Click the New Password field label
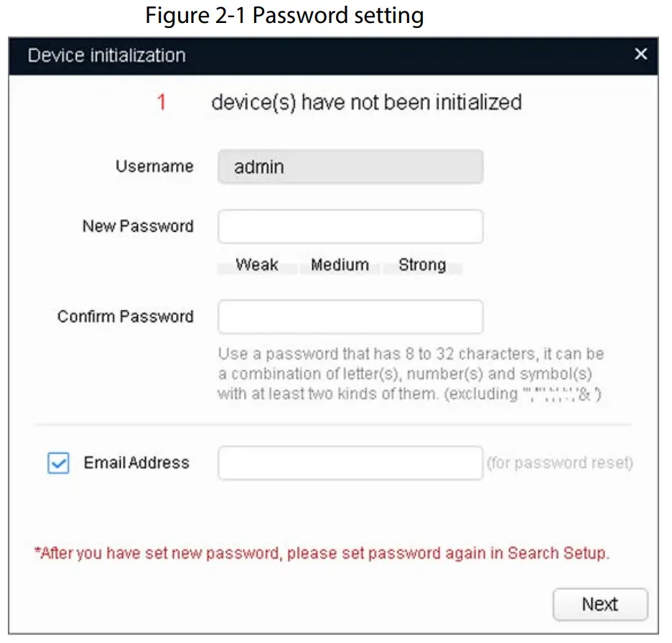Viewport: 672px width, 643px height. pos(137,226)
